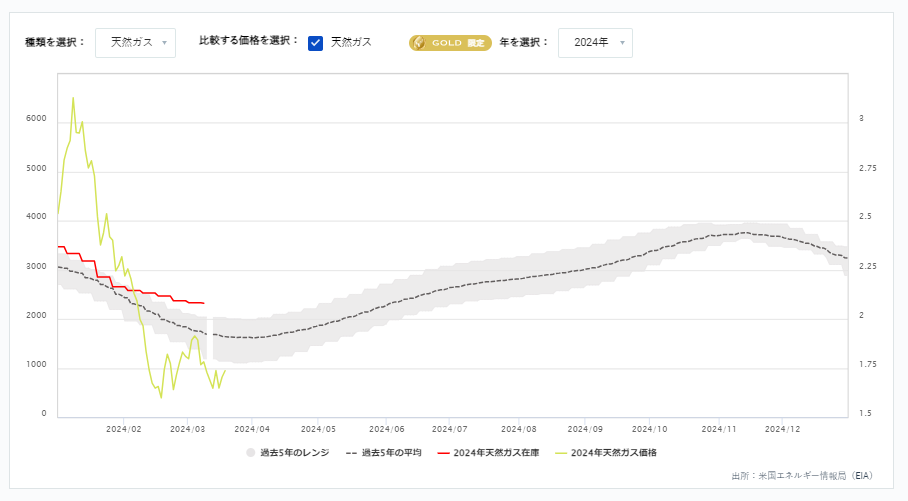Click the 比較する価格を選択 label

click(x=250, y=41)
